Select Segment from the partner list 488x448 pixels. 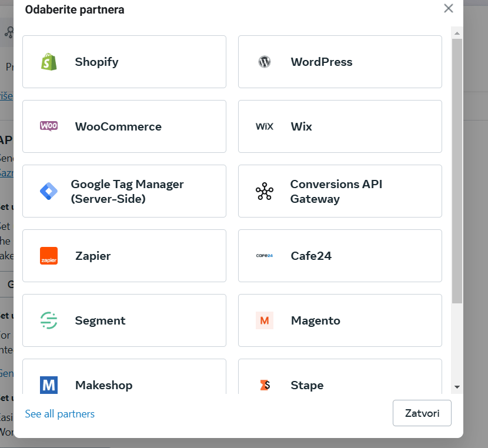pyautogui.click(x=124, y=320)
